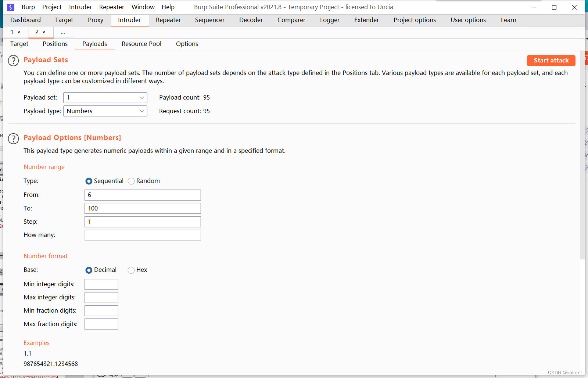The image size is (588, 378).
Task: Click the 'Payload count: 95' text
Action: coord(184,97)
